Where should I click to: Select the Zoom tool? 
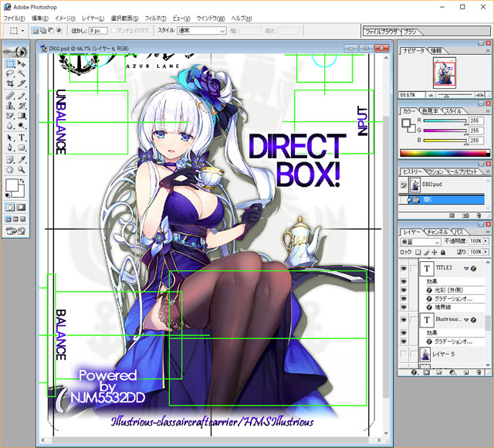22,170
